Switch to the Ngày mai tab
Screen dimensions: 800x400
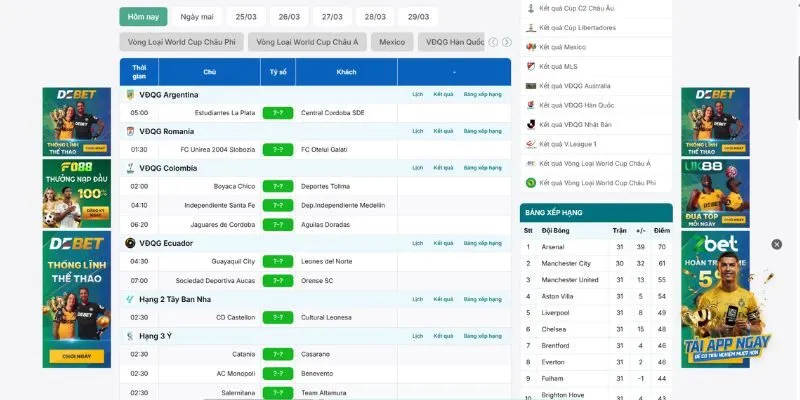pos(197,17)
